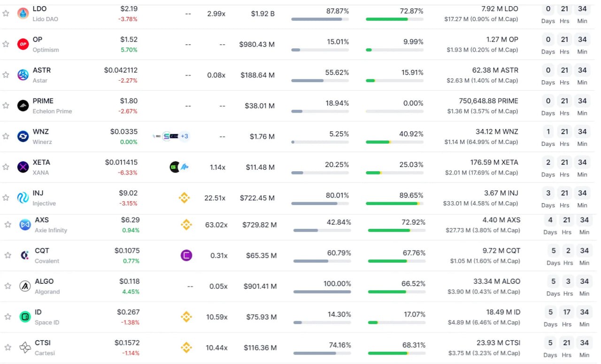
Task: Open the OP ticker link
Action: [38, 39]
